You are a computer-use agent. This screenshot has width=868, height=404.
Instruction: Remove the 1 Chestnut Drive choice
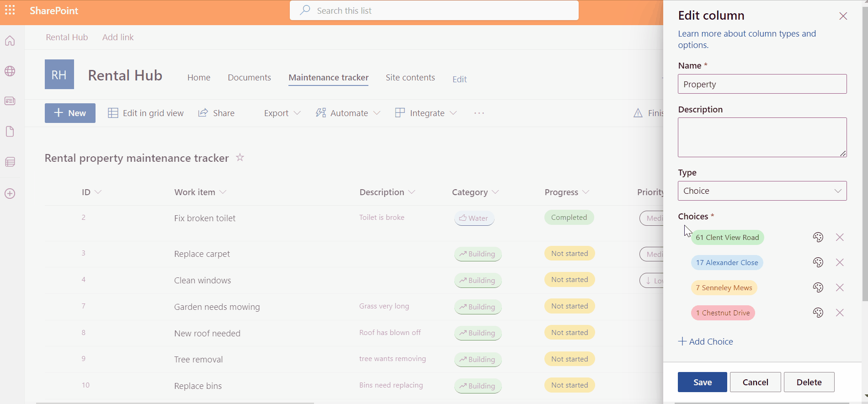tap(840, 313)
